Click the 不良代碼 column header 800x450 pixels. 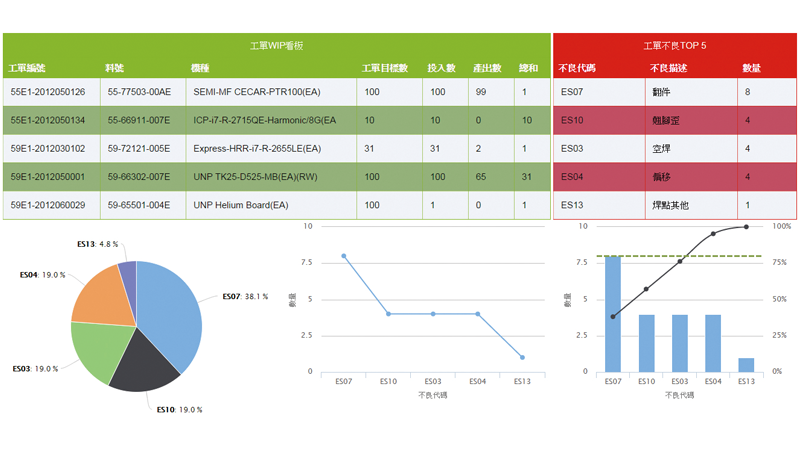click(577, 68)
